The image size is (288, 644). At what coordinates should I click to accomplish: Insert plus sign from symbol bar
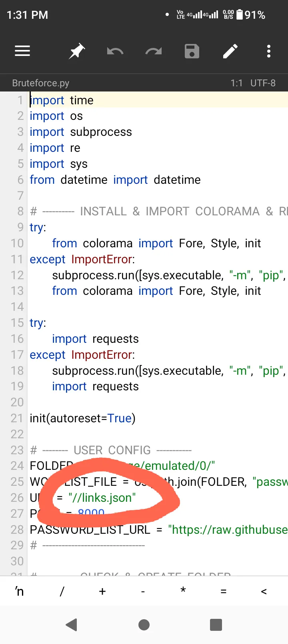click(102, 591)
